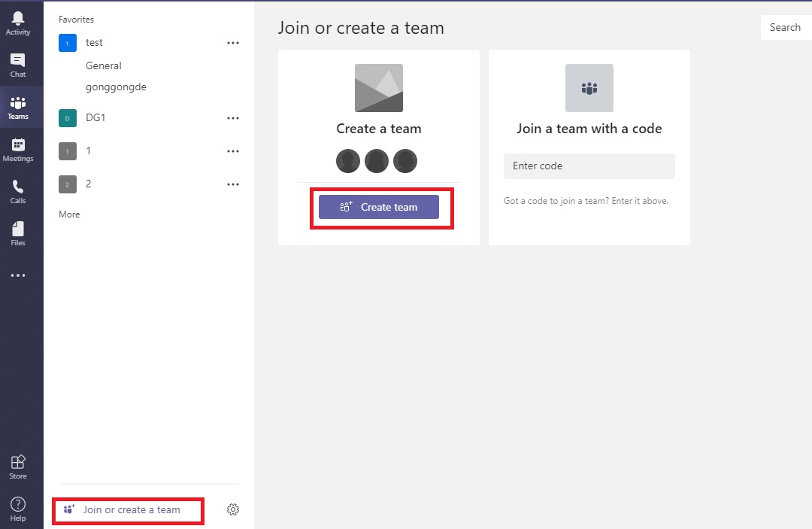Image resolution: width=812 pixels, height=529 pixels.
Task: Click the Enter code field
Action: (589, 166)
